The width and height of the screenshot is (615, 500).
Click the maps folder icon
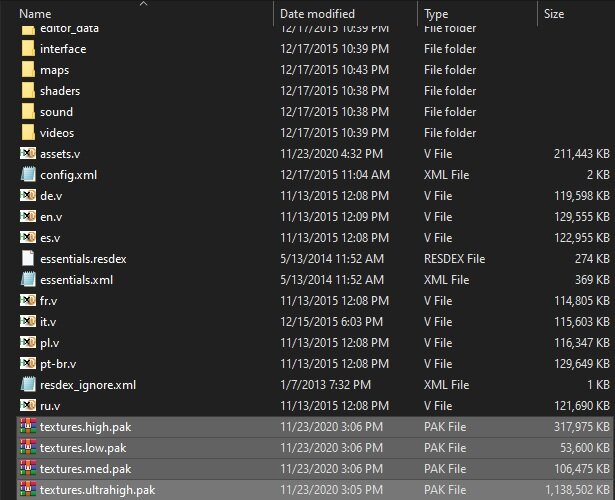point(28,70)
